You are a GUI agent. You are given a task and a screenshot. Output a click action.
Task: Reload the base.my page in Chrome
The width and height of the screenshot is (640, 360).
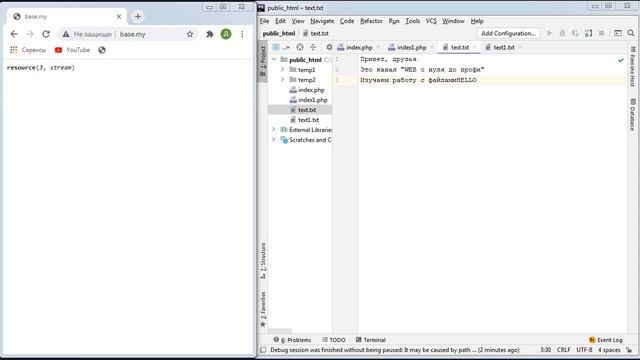pyautogui.click(x=46, y=34)
